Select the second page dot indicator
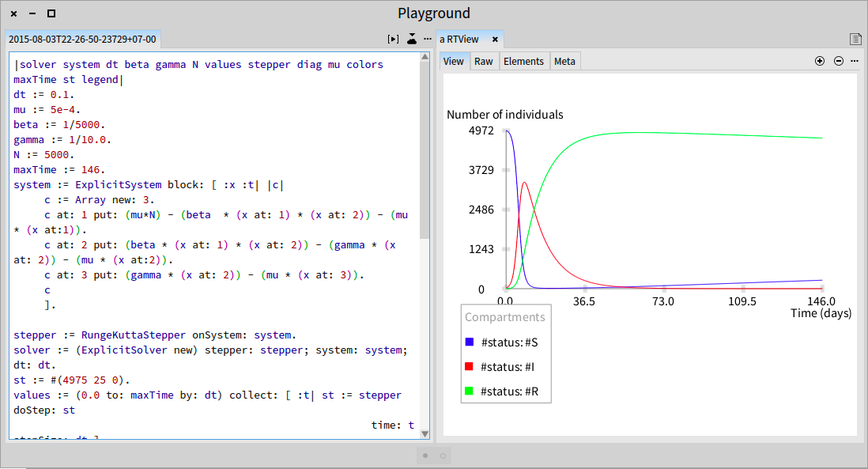 point(443,456)
